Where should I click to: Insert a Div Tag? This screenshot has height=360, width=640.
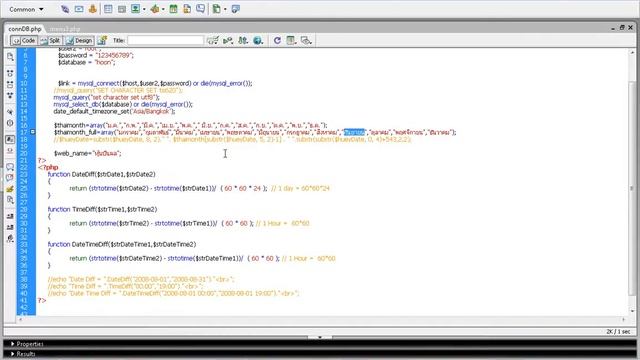(122, 9)
